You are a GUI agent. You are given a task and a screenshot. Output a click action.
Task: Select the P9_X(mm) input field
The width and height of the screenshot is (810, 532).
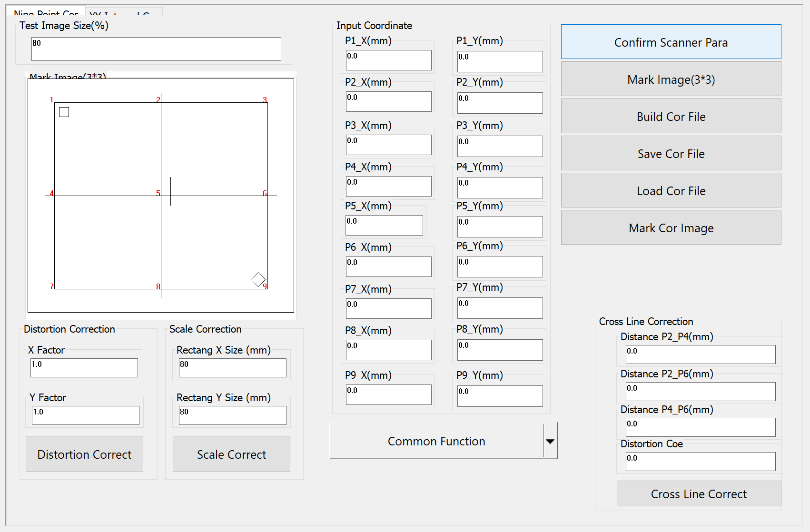point(389,395)
